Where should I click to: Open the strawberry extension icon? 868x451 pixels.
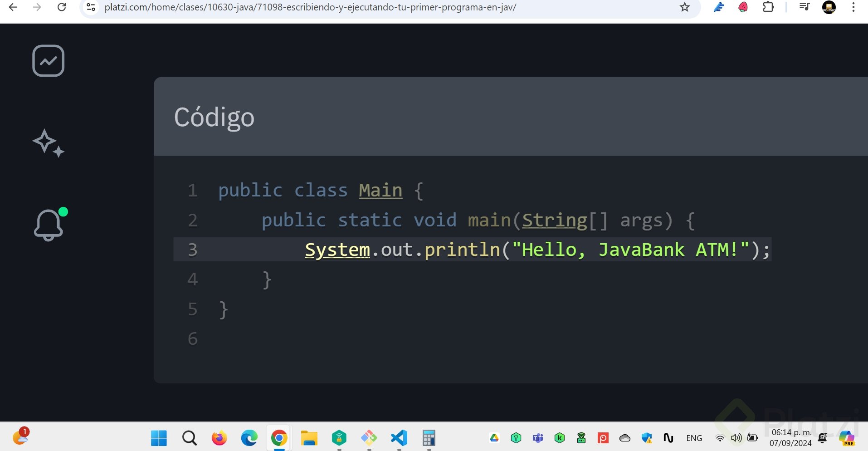click(743, 7)
